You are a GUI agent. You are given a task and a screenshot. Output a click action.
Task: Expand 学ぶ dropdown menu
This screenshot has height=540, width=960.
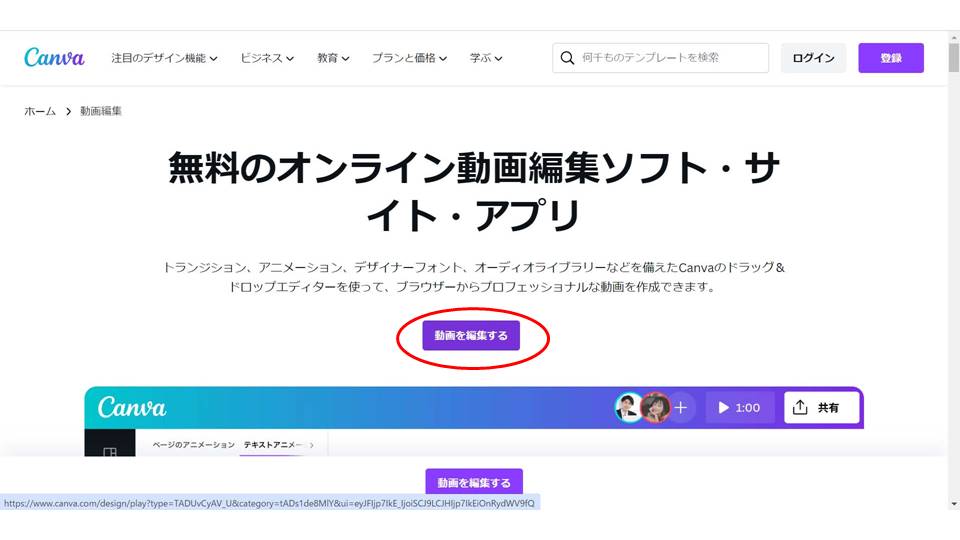click(486, 58)
